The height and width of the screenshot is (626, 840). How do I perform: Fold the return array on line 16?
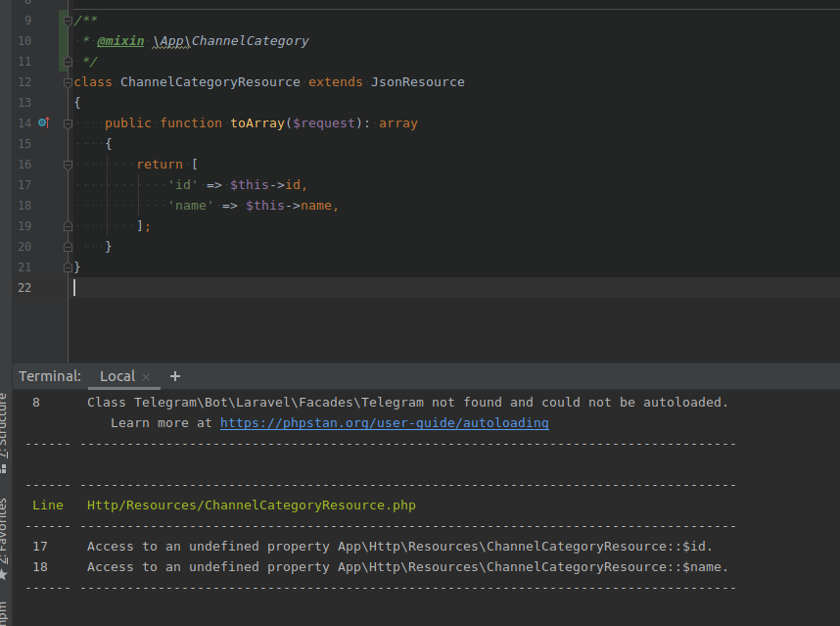68,166
